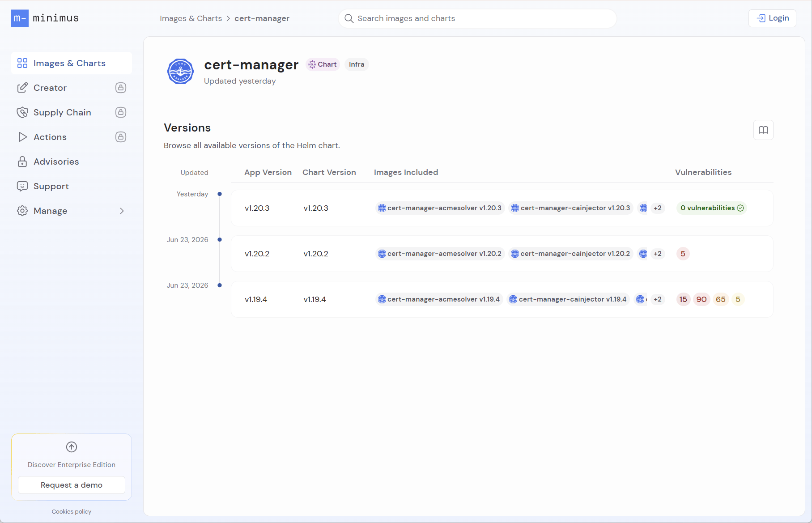Image resolution: width=812 pixels, height=523 pixels.
Task: Click the Support chat icon
Action: pyautogui.click(x=22, y=186)
